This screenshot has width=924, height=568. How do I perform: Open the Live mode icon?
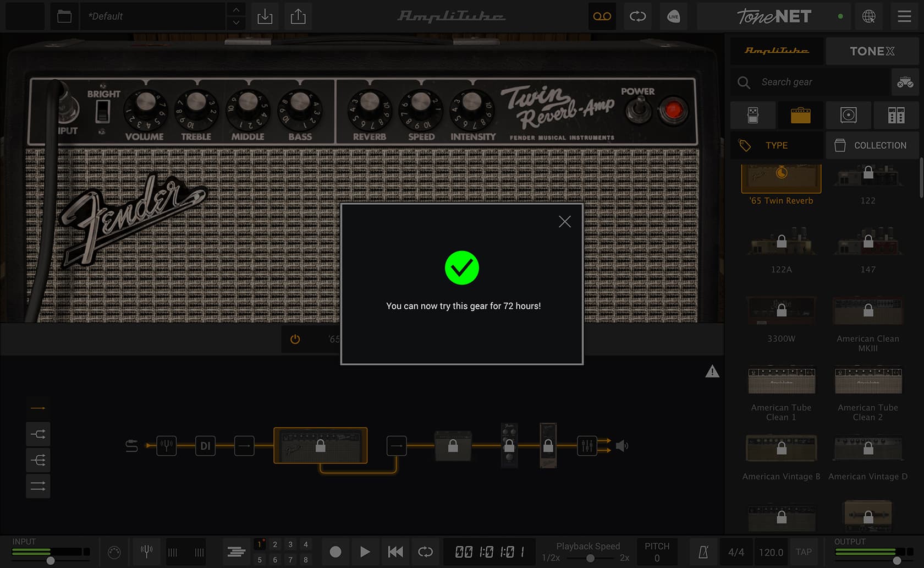[x=673, y=17]
